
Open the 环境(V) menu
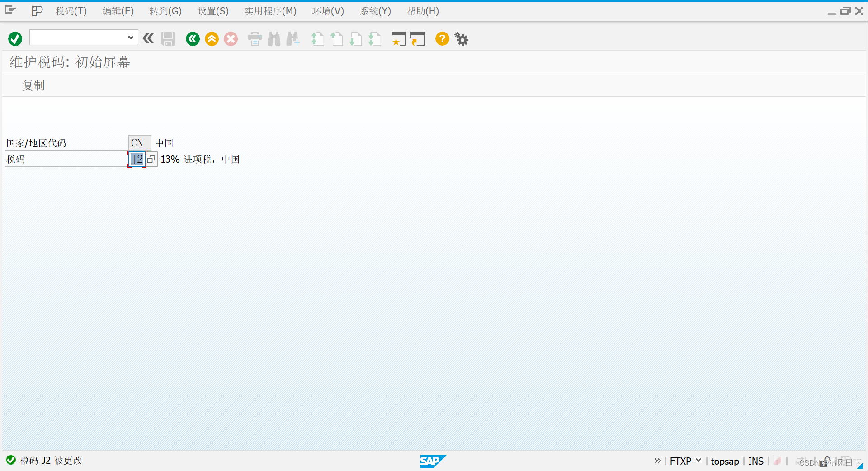click(327, 11)
